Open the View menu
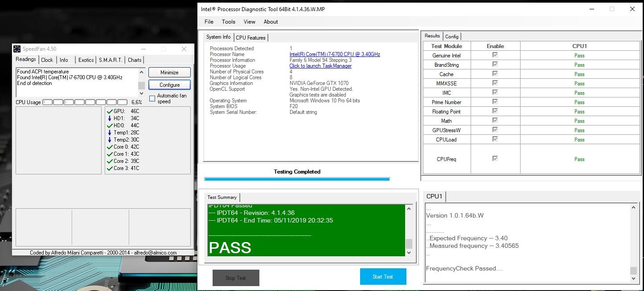This screenshot has height=291, width=644. 250,21
